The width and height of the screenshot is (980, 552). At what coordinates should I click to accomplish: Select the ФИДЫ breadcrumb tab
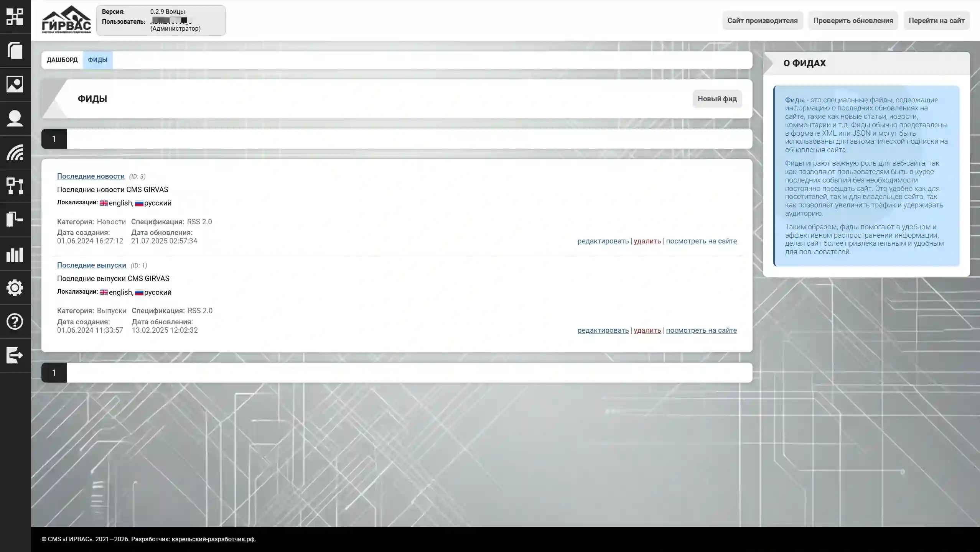97,60
